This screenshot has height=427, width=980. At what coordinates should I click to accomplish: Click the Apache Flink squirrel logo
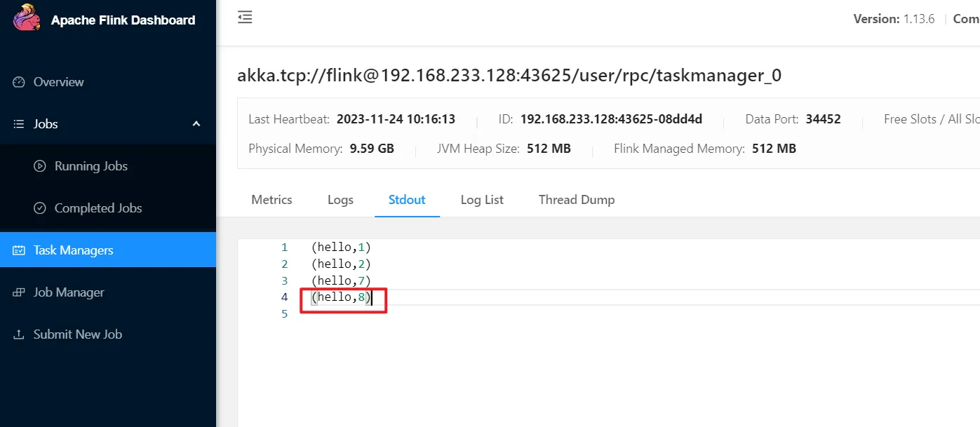(x=27, y=18)
